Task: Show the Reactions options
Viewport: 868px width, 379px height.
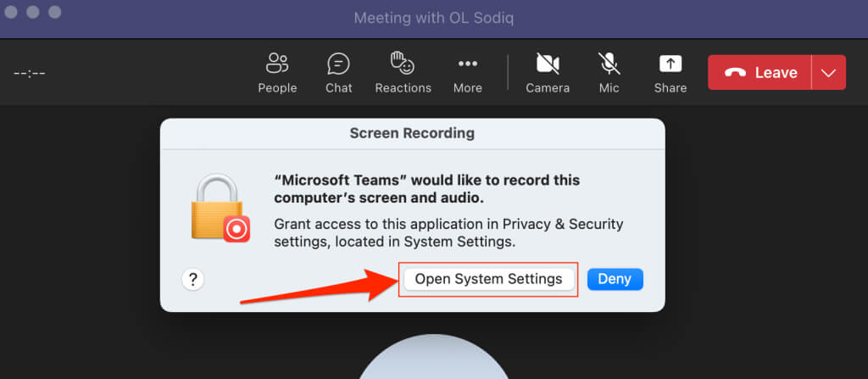Action: coord(403,72)
